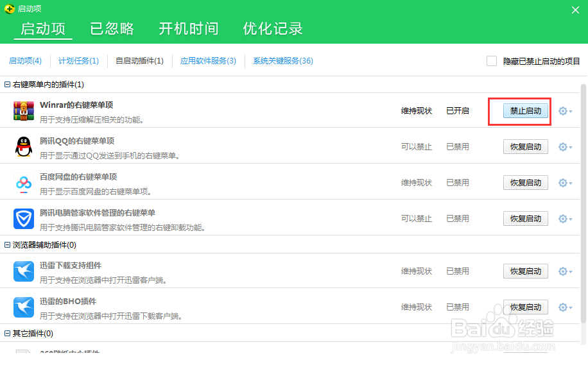Screen dimensions: 588x367
Task: Click 已禁用 status in 迅雷的BHO插件 row
Action: pyautogui.click(x=458, y=307)
